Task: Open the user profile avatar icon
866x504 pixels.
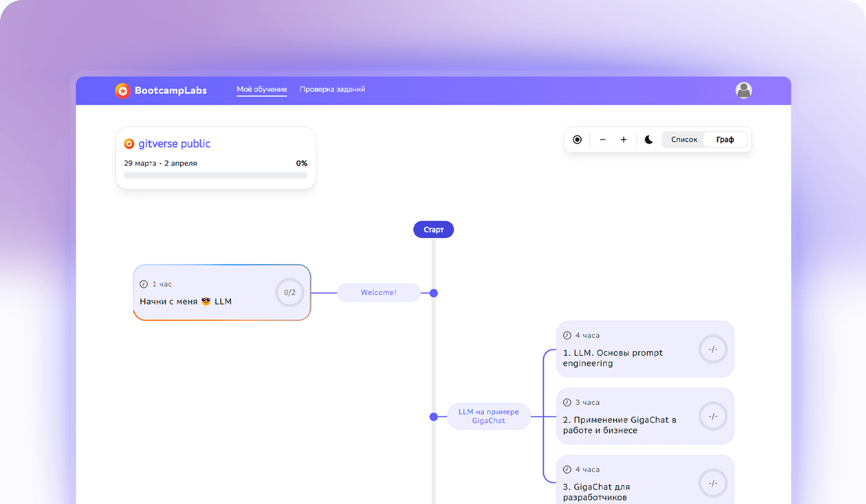Action: 744,90
